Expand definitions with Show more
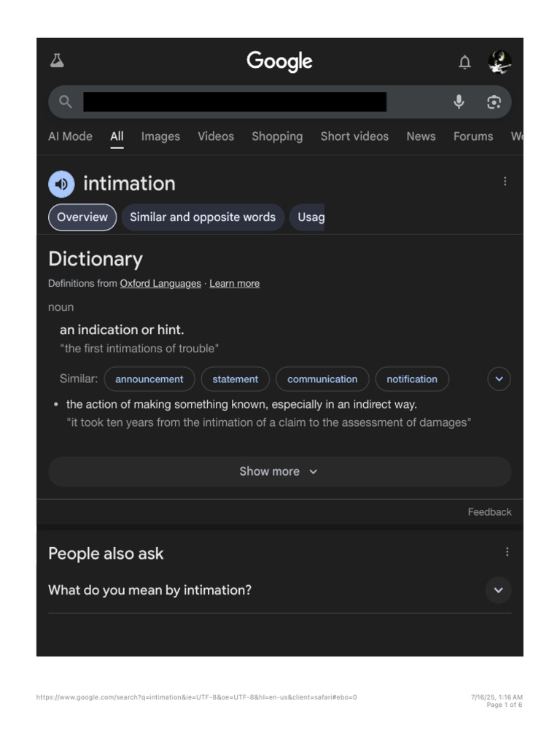This screenshot has width=560, height=747. tap(280, 472)
